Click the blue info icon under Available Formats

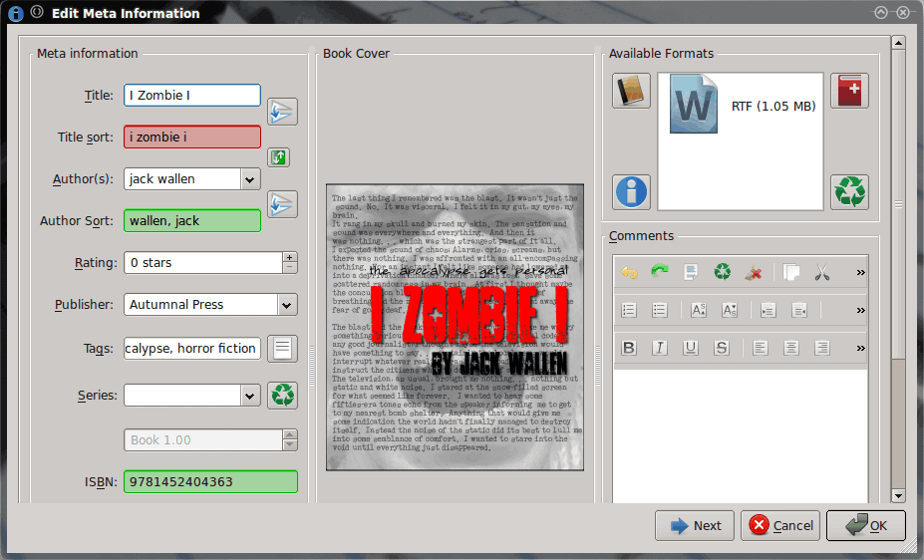tap(631, 191)
